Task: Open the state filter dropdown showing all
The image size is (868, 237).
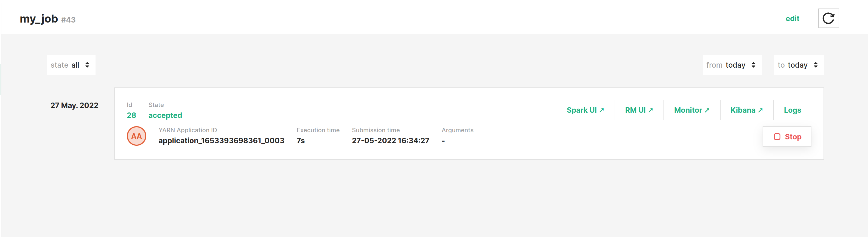Action: (71, 65)
